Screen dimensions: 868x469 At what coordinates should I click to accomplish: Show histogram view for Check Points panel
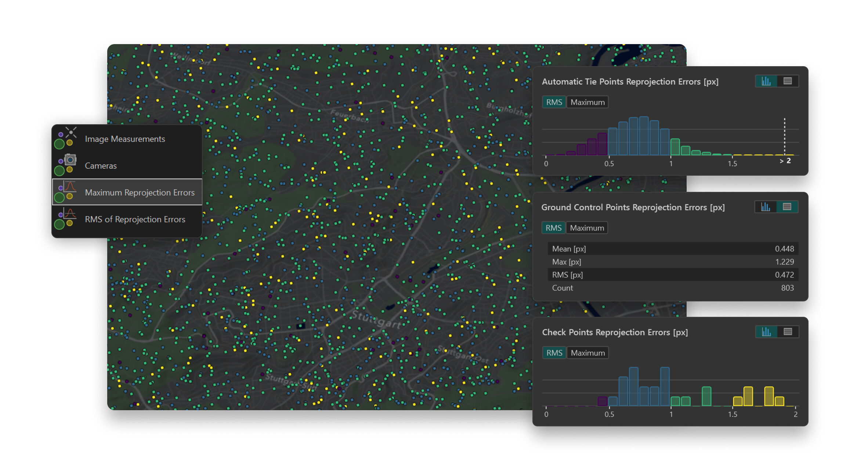point(766,332)
